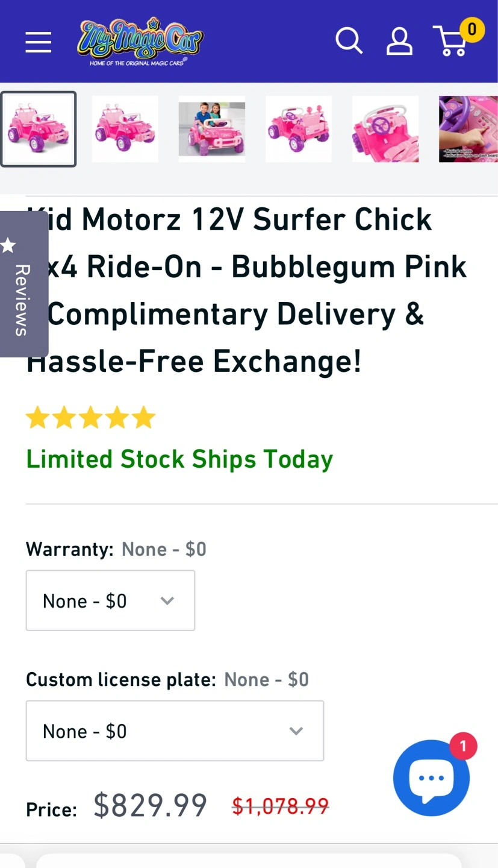
Task: Expand the Warranty dropdown
Action: (110, 600)
